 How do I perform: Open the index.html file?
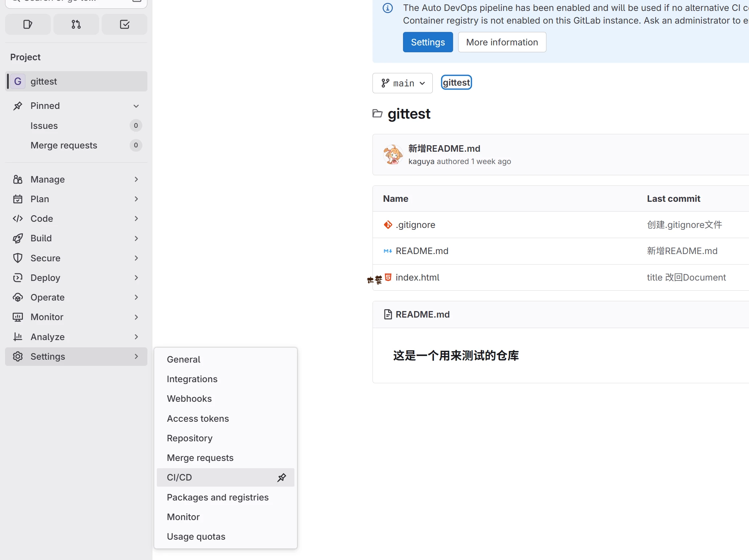(417, 277)
